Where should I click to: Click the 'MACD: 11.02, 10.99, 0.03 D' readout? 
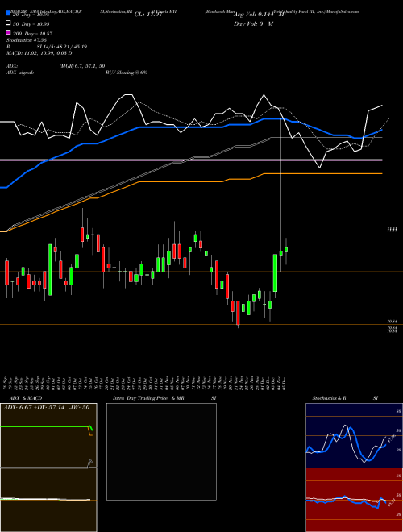[x=39, y=53]
